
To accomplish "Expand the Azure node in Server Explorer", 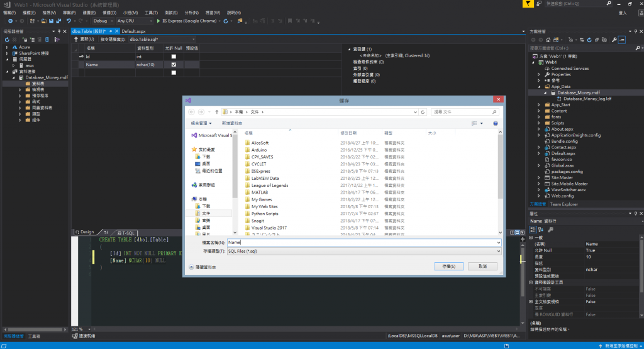I will click(7, 47).
